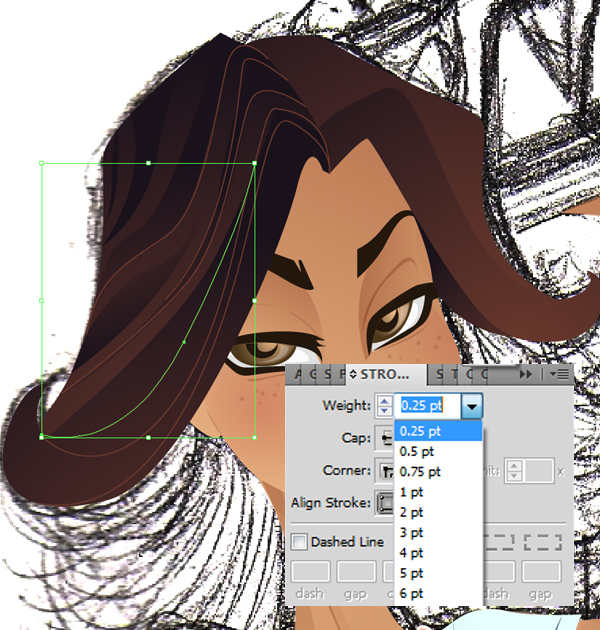Set stroke weight to 1 pt
This screenshot has height=630, width=600.
pyautogui.click(x=438, y=492)
